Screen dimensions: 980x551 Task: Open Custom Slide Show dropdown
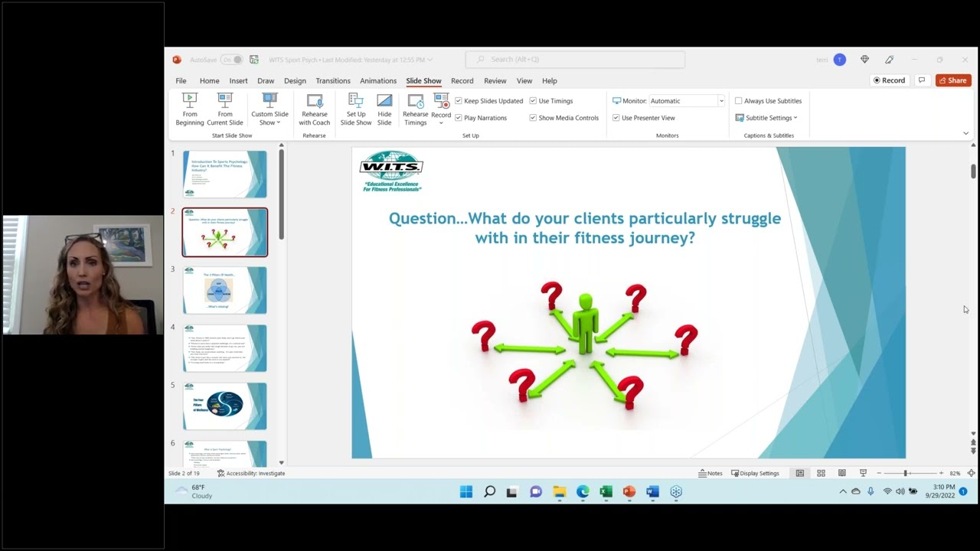point(269,109)
